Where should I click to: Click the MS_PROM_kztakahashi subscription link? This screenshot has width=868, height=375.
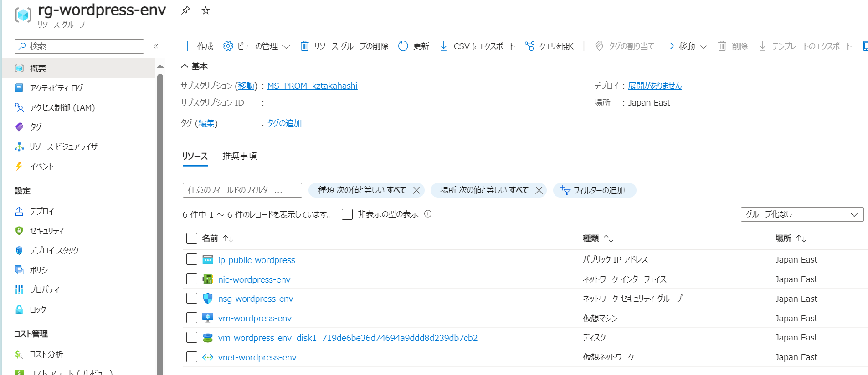[312, 86]
